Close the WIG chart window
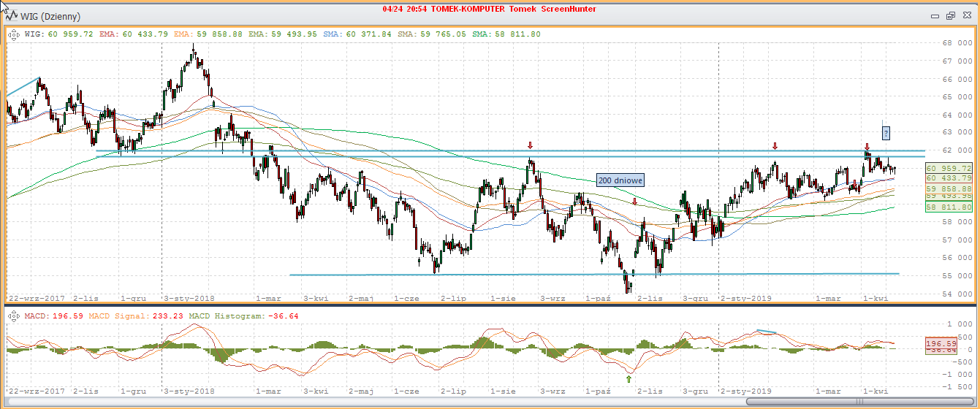 tap(966, 15)
